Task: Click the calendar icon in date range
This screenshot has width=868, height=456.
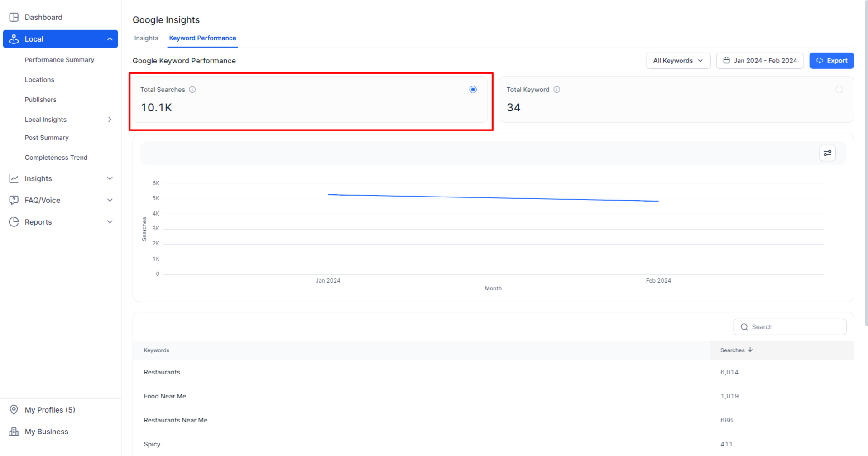Action: 726,60
